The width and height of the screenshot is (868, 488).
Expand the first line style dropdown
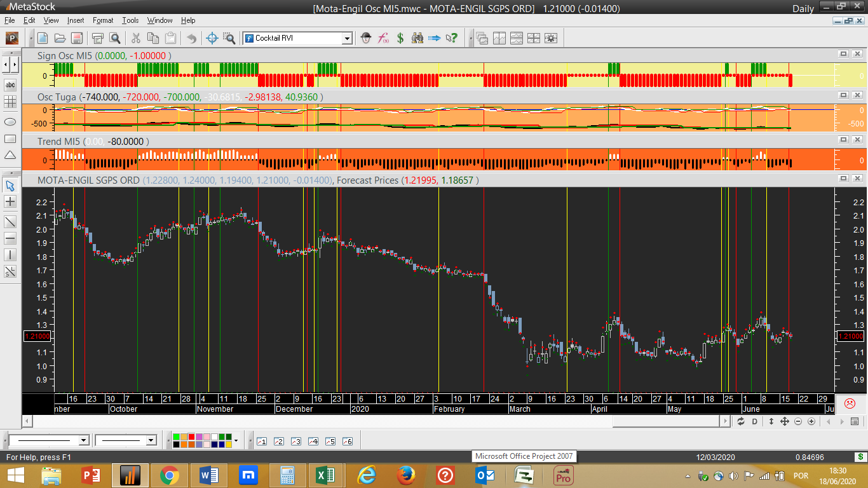pos(83,440)
